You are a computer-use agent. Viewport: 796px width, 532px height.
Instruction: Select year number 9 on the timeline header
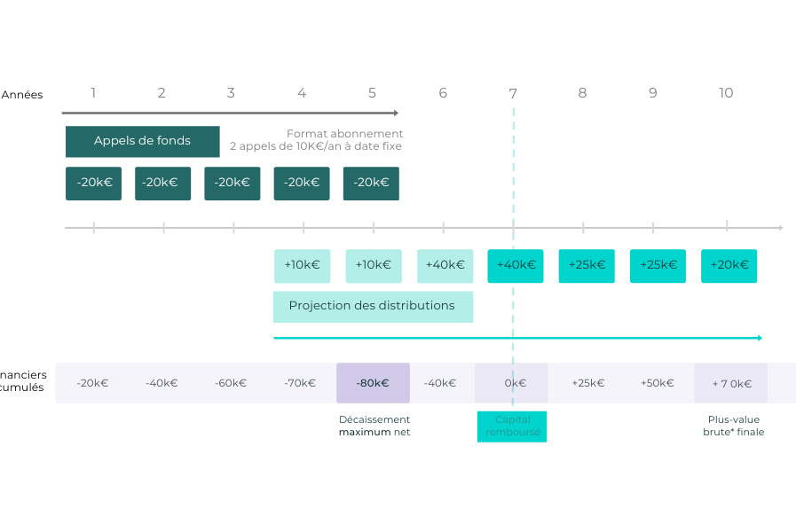pyautogui.click(x=653, y=93)
